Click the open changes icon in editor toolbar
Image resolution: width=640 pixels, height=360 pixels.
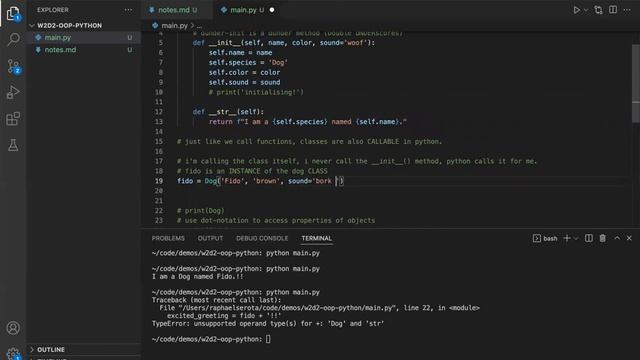[x=598, y=10]
